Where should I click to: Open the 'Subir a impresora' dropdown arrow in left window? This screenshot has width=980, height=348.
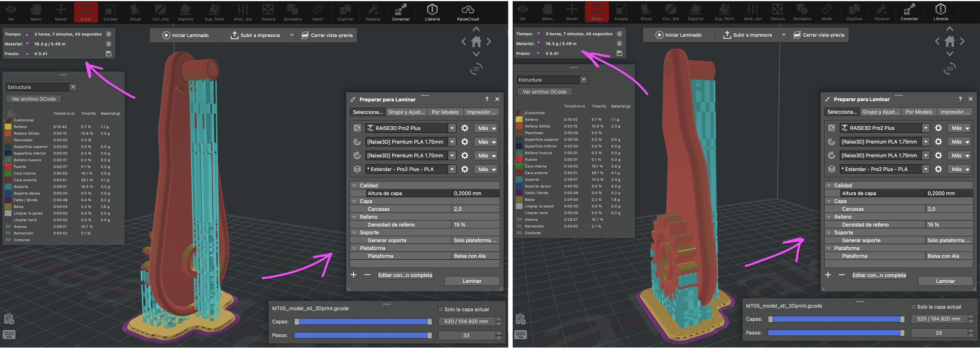pyautogui.click(x=291, y=35)
